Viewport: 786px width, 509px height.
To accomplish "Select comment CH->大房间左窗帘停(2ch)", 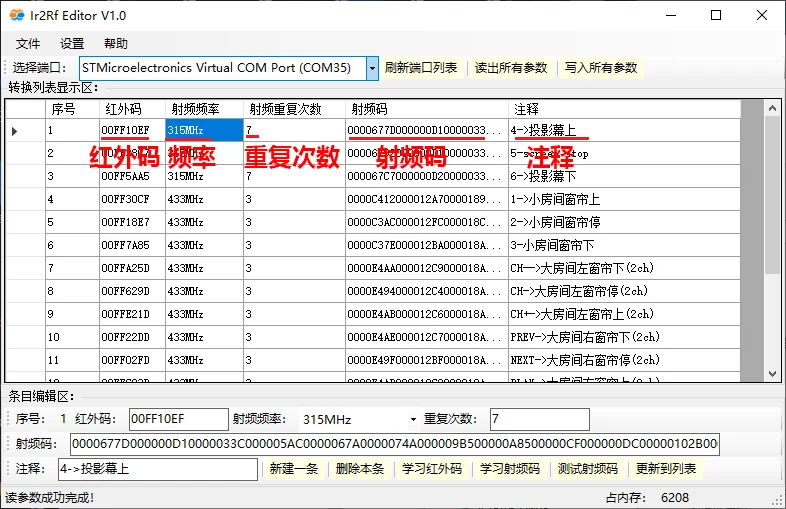I will coord(624,291).
